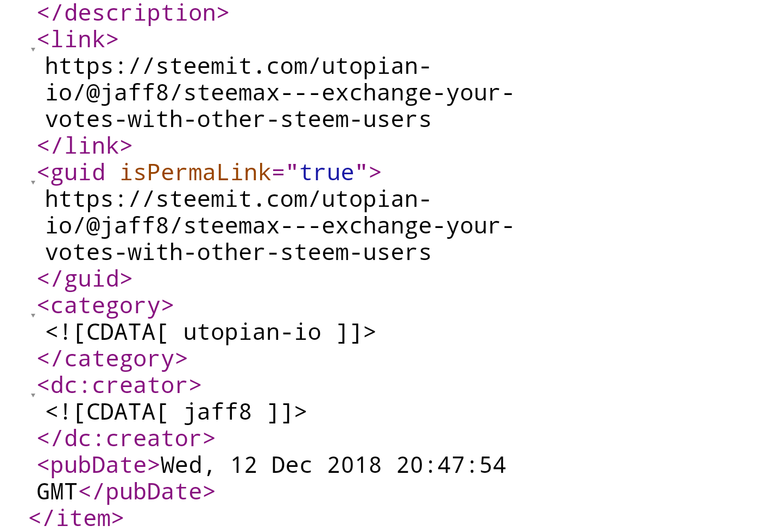
Task: Click the opening category tag
Action: click(105, 306)
